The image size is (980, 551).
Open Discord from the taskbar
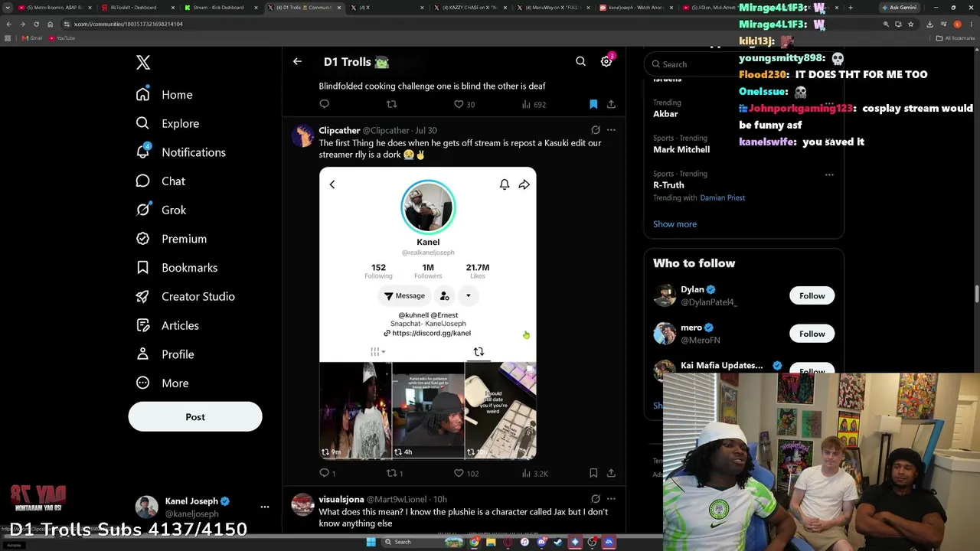541,542
